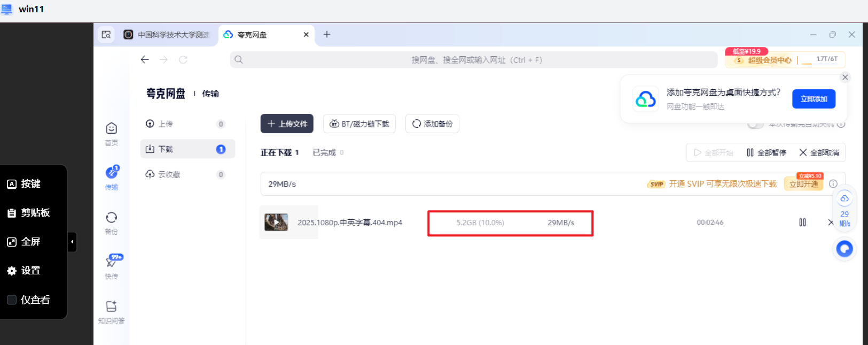The image size is (868, 345).
Task: Open the 超级会员中心 link
Action: 763,60
